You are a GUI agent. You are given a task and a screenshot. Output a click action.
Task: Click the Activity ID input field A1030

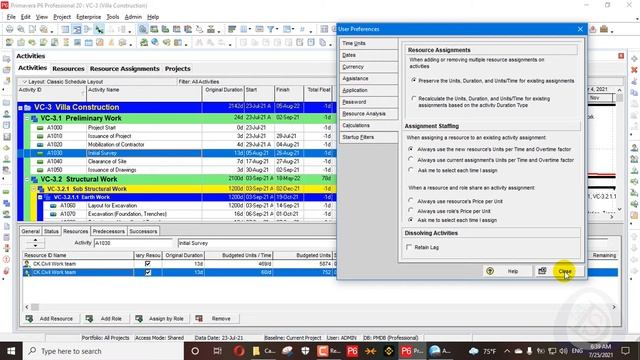(x=133, y=243)
